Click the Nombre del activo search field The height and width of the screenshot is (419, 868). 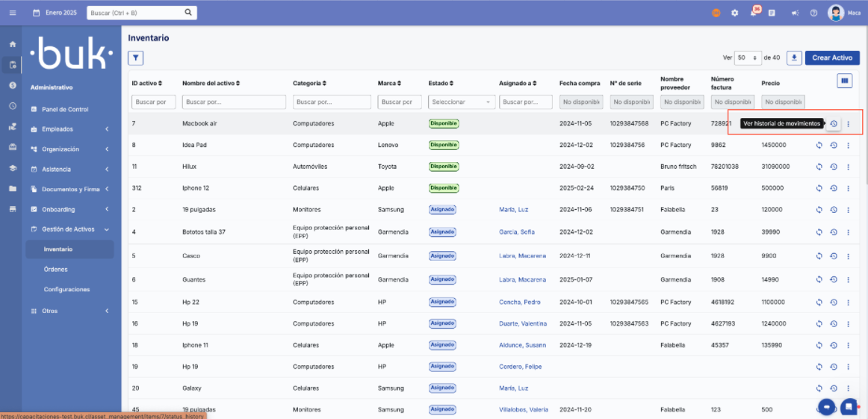[234, 102]
